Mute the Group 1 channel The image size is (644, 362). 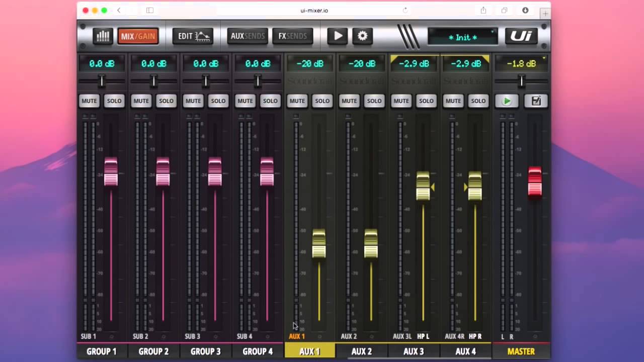[x=89, y=101]
